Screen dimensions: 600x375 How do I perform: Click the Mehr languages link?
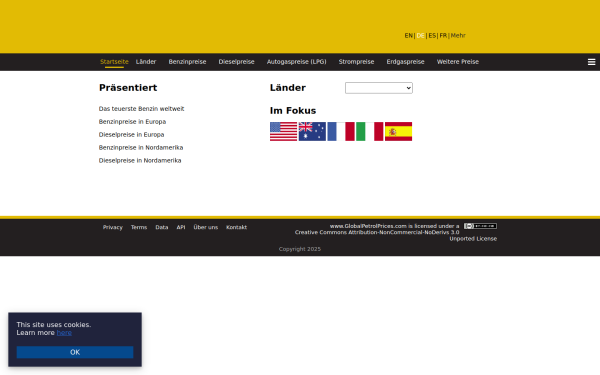(x=458, y=36)
